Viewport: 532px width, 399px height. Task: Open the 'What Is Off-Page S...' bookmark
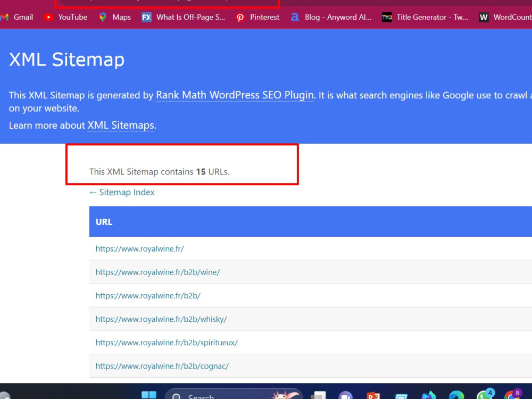click(183, 17)
